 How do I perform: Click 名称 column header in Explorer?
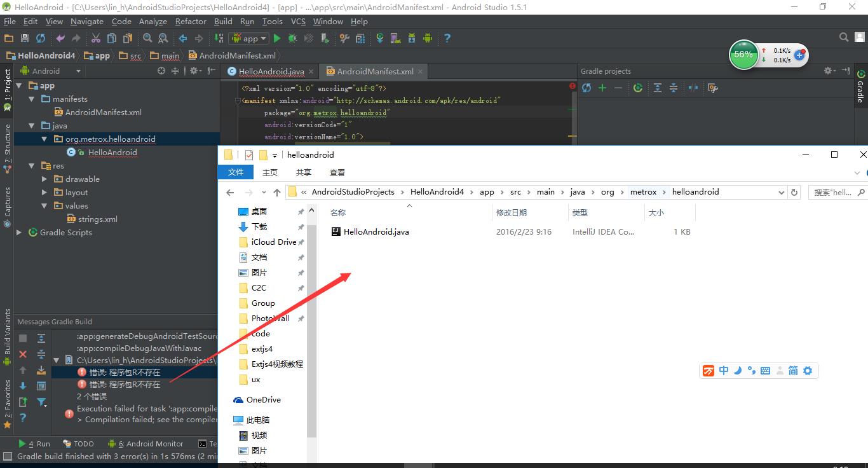click(x=338, y=213)
